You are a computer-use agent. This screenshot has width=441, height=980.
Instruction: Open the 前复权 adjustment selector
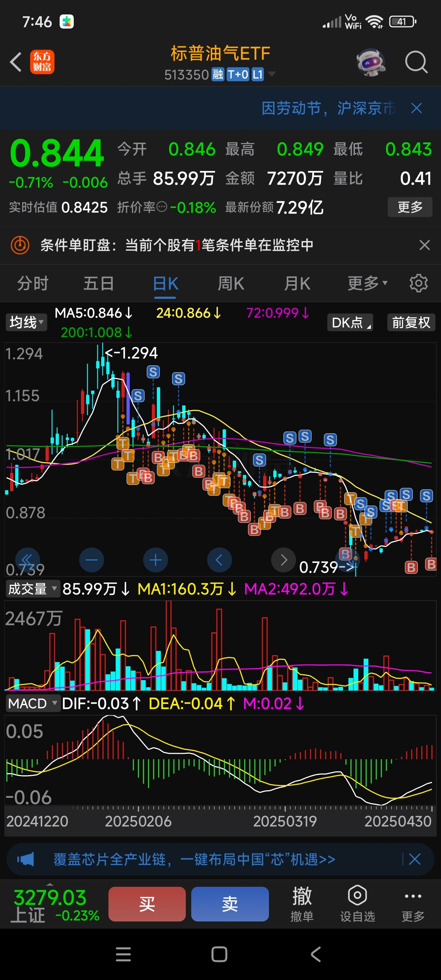(x=411, y=323)
